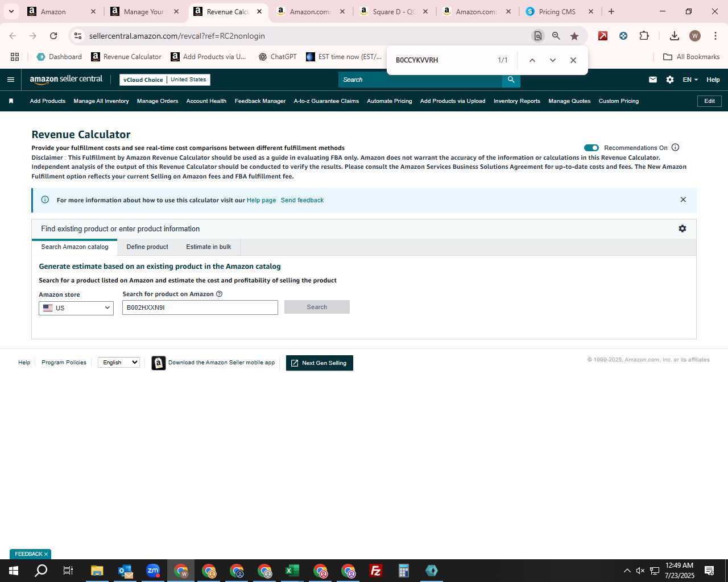Open the vCloud Choice United States account switcher

[165, 80]
